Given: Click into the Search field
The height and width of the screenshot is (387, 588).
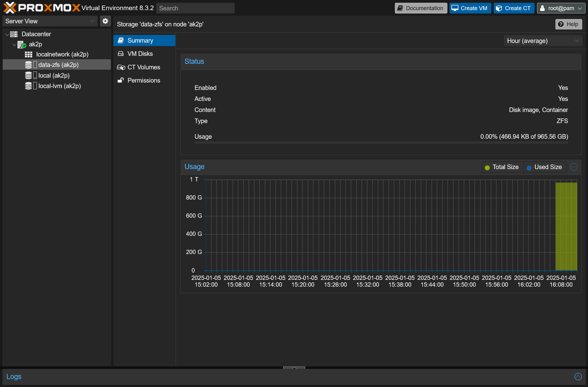Looking at the screenshot, I should point(195,8).
